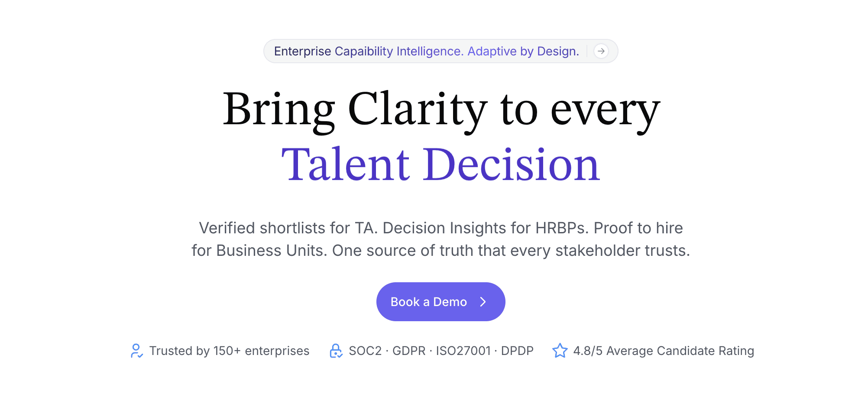
Task: Click the One source of truth sentence
Action: (x=511, y=251)
